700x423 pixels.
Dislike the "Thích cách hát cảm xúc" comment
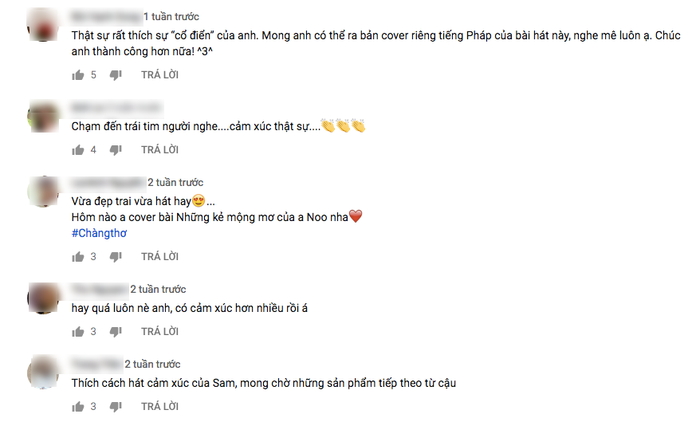pyautogui.click(x=116, y=406)
